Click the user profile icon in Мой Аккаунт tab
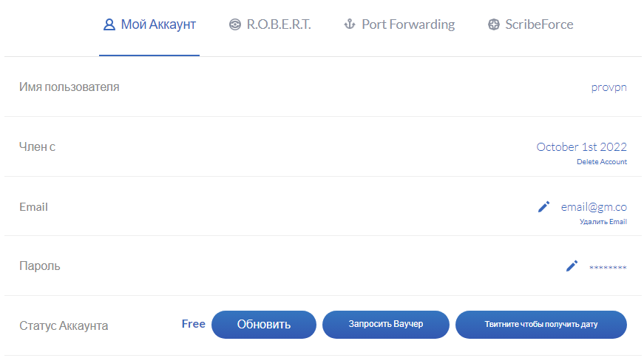 pos(109,24)
